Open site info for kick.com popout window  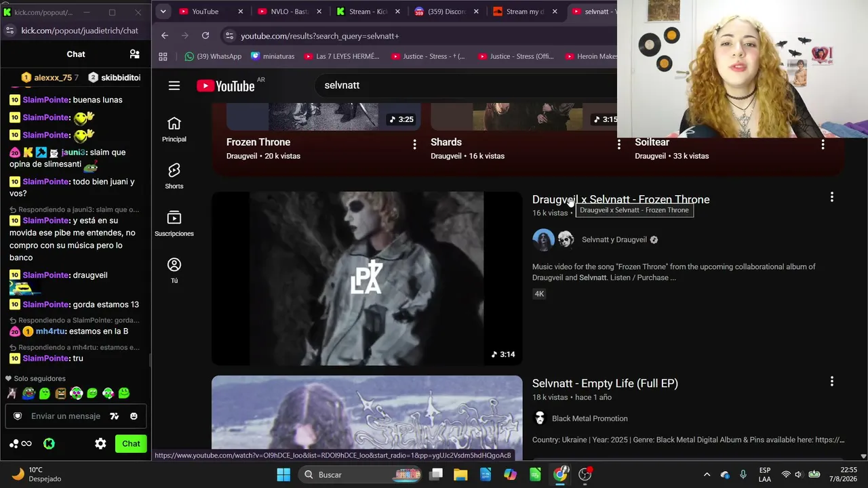[x=9, y=30]
